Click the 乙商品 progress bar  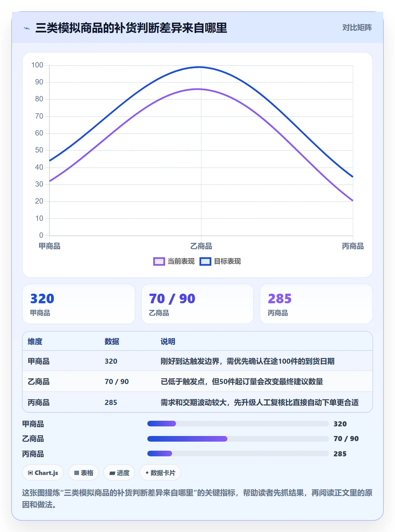coord(238,439)
